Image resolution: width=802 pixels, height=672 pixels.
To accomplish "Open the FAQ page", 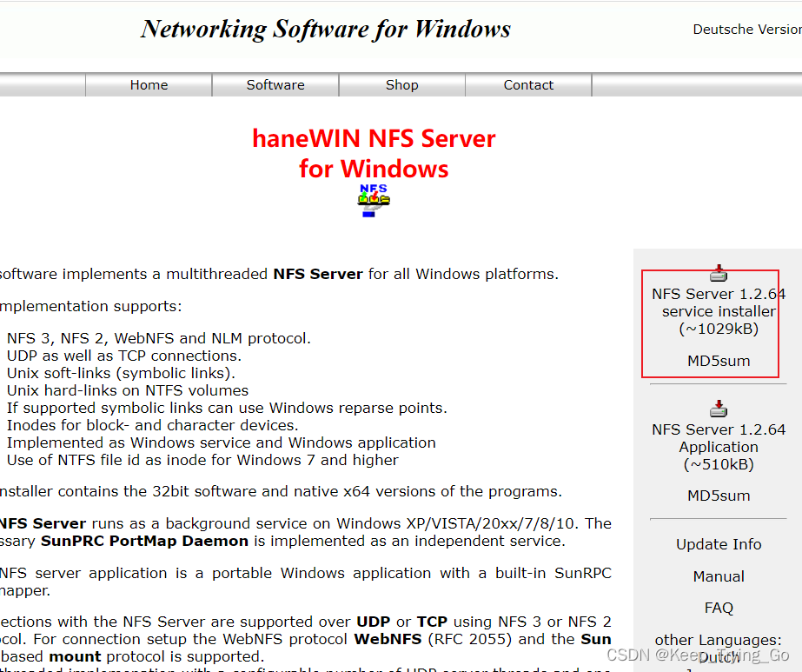I will 718,607.
